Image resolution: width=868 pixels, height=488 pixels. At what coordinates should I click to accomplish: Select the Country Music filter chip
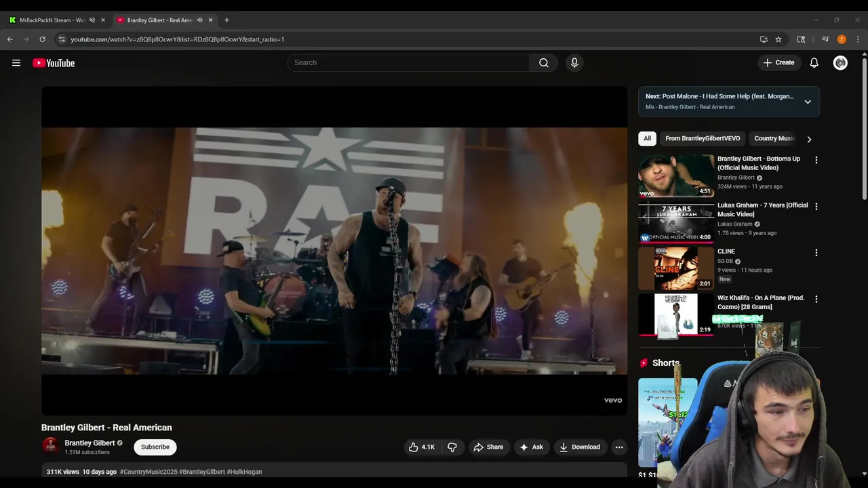[x=774, y=138]
